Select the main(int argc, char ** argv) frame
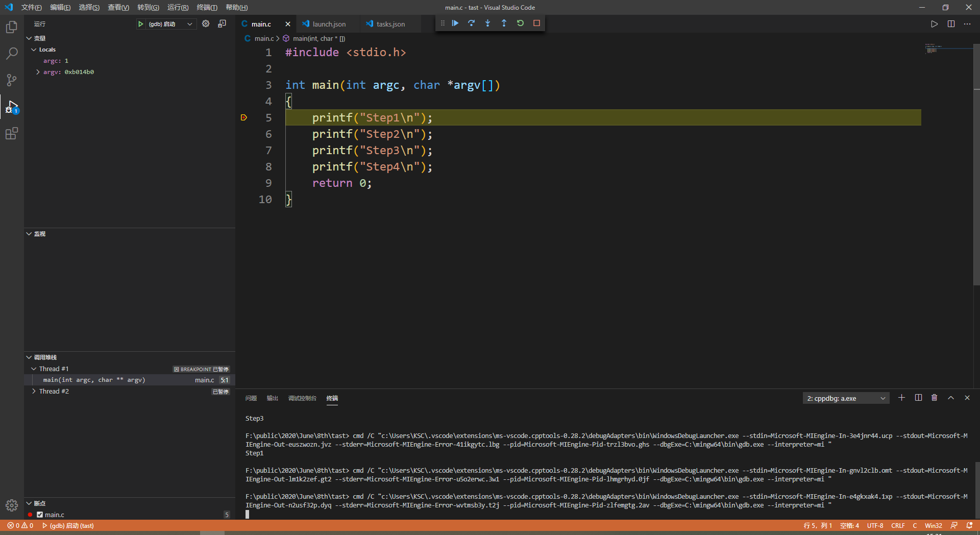The width and height of the screenshot is (980, 535). pos(130,380)
